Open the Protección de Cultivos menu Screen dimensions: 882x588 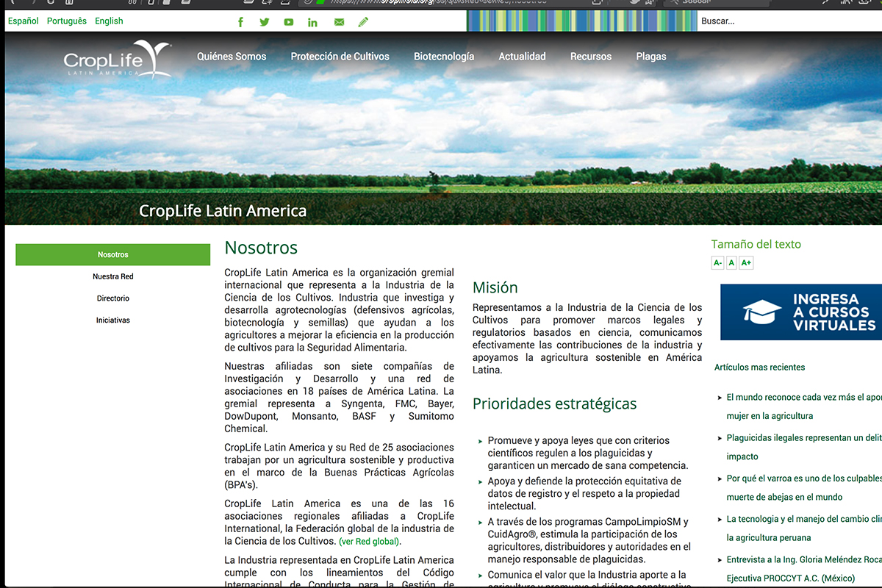click(340, 57)
